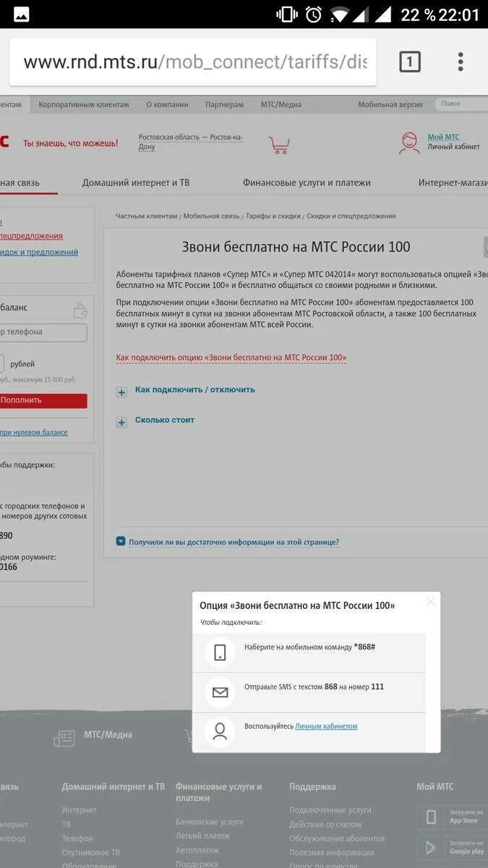Open the Google Play download badge

(451, 847)
